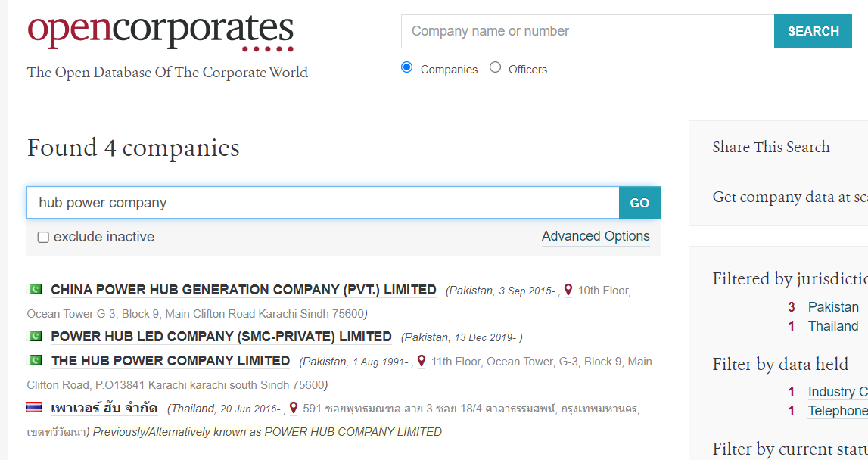Screen dimensions: 868x460
Task: Click map pin for the Thailand company address
Action: tap(294, 408)
